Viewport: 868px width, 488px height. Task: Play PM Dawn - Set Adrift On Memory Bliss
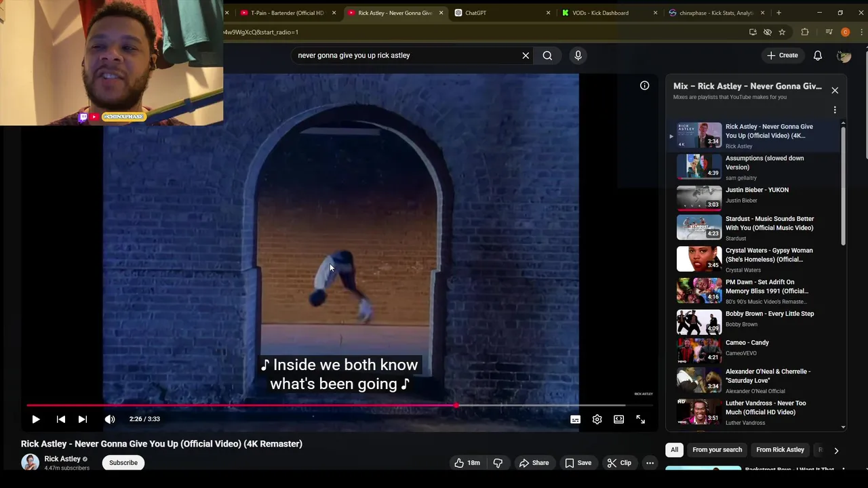(753, 291)
